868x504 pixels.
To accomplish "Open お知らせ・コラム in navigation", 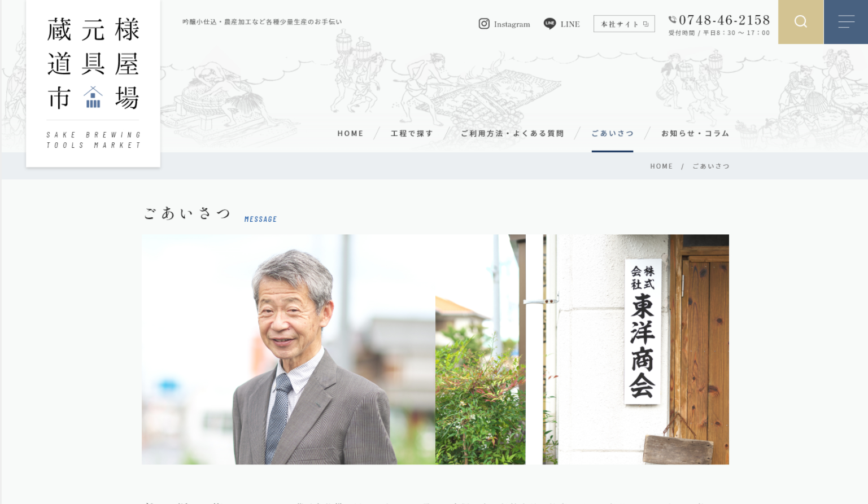I will pos(695,134).
